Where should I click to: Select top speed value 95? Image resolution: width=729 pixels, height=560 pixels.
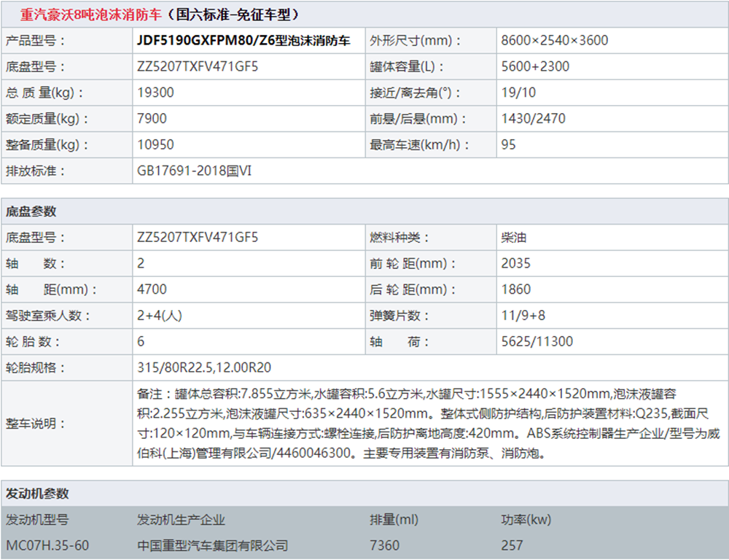pyautogui.click(x=508, y=144)
